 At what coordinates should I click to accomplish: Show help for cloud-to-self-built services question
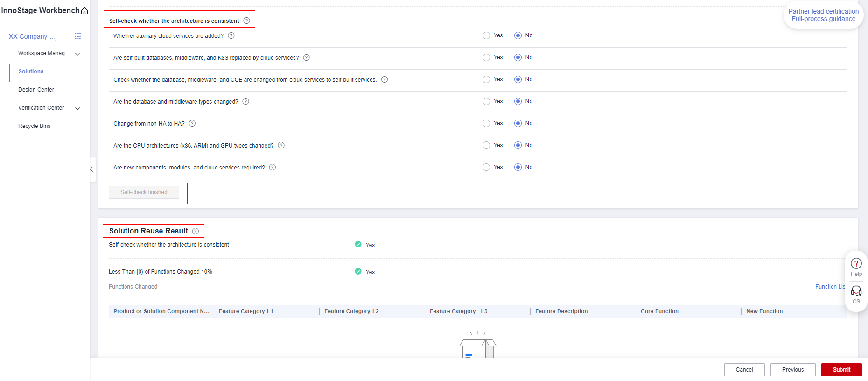[x=385, y=79]
